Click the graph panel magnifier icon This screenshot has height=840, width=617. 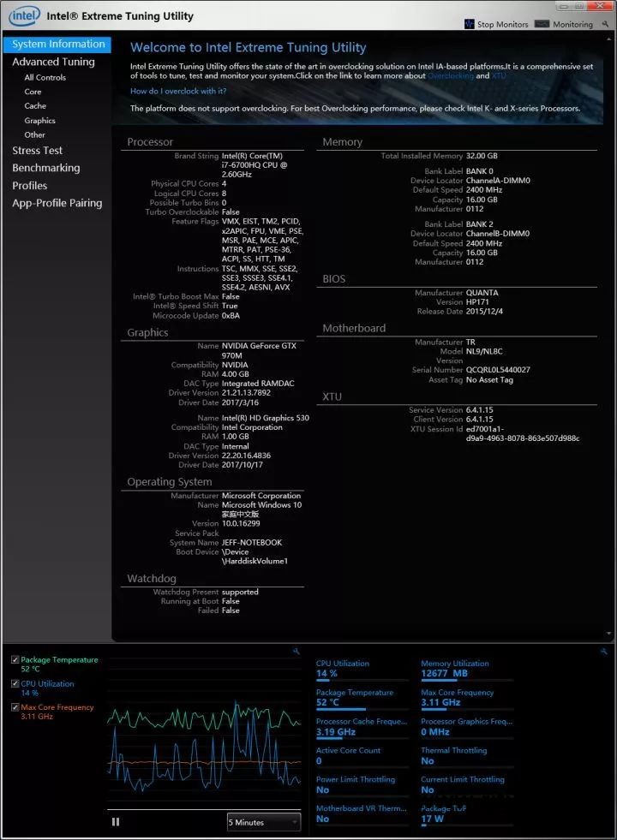296,651
